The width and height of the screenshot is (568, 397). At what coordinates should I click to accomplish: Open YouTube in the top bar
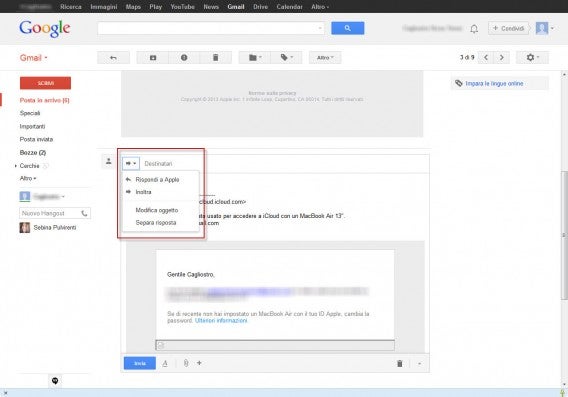(183, 7)
